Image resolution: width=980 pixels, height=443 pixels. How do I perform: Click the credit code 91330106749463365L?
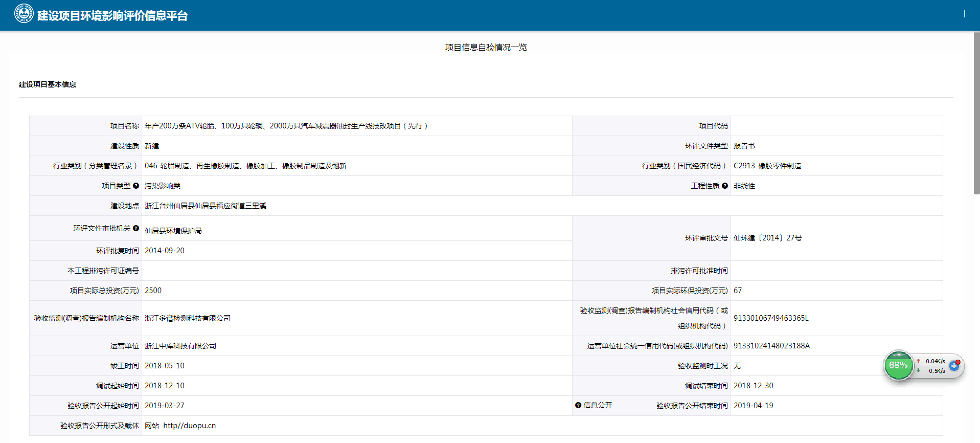pyautogui.click(x=771, y=318)
